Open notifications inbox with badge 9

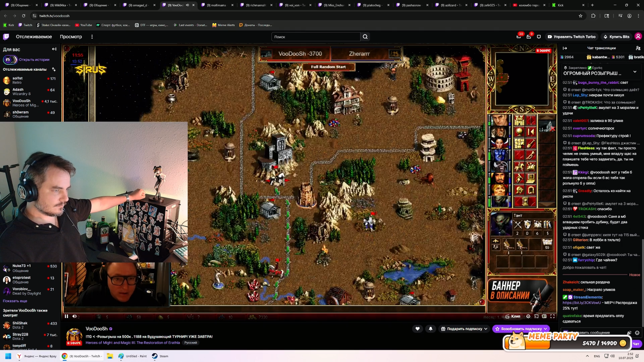click(529, 37)
